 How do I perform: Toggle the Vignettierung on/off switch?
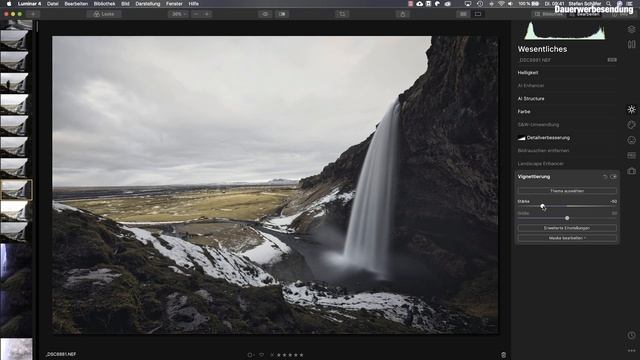pyautogui.click(x=613, y=177)
